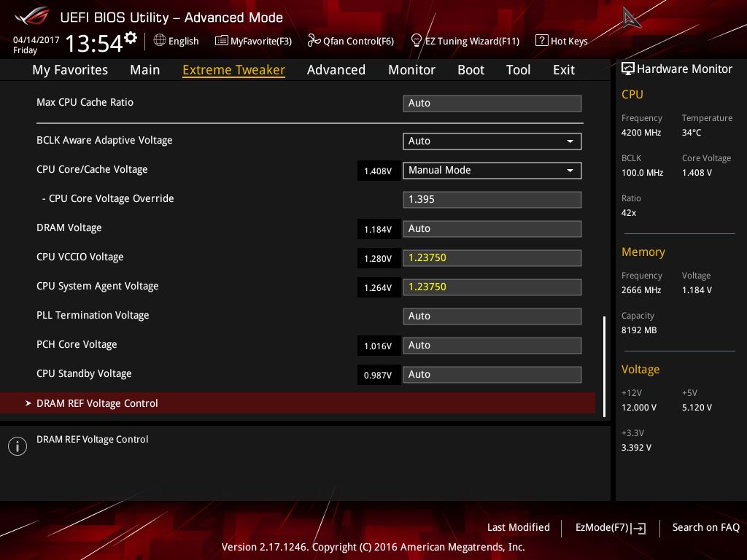
Task: Click the English language button
Action: 177,41
